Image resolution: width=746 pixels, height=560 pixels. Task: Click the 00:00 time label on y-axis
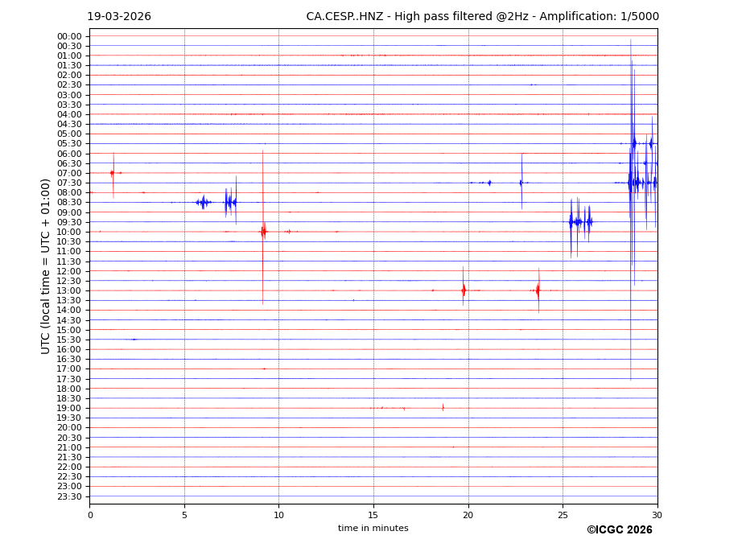point(69,36)
